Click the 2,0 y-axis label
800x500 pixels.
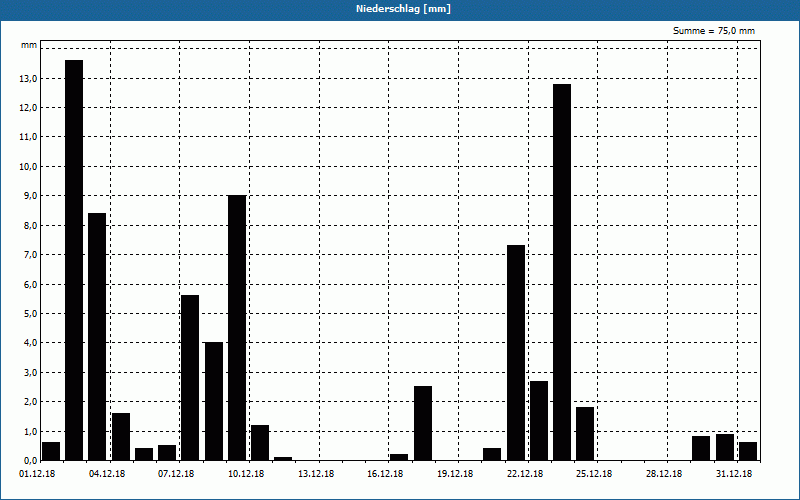30,402
